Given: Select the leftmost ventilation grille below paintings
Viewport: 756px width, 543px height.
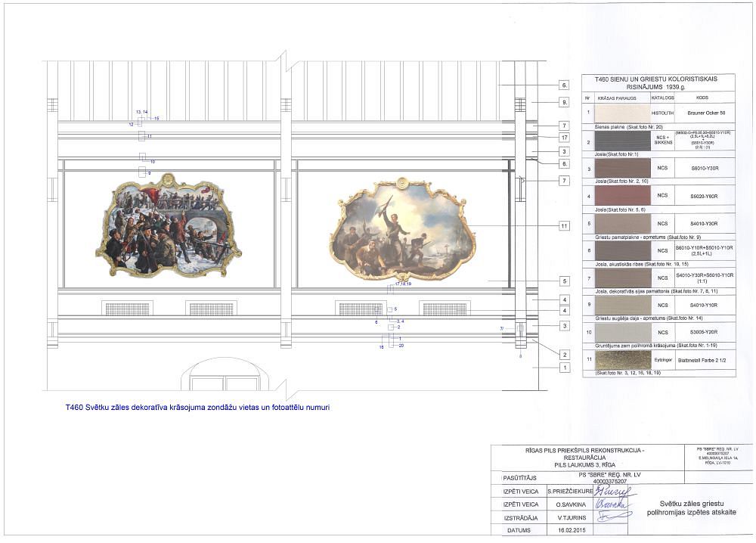Looking at the screenshot, I should coord(127,309).
